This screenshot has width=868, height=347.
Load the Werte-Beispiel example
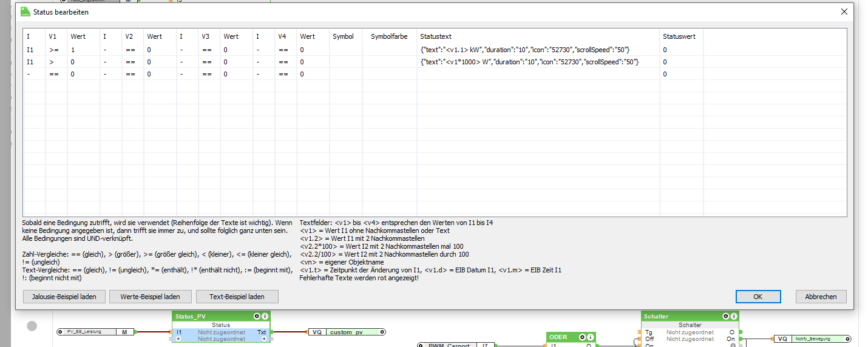pos(151,297)
